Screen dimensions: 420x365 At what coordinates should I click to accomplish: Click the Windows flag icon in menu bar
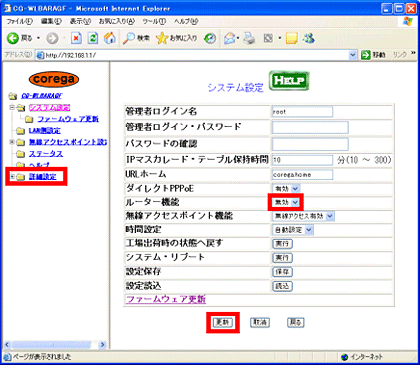407,21
